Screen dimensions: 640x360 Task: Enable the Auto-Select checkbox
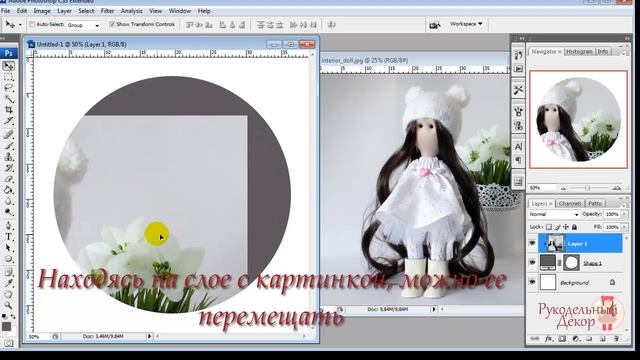point(32,24)
